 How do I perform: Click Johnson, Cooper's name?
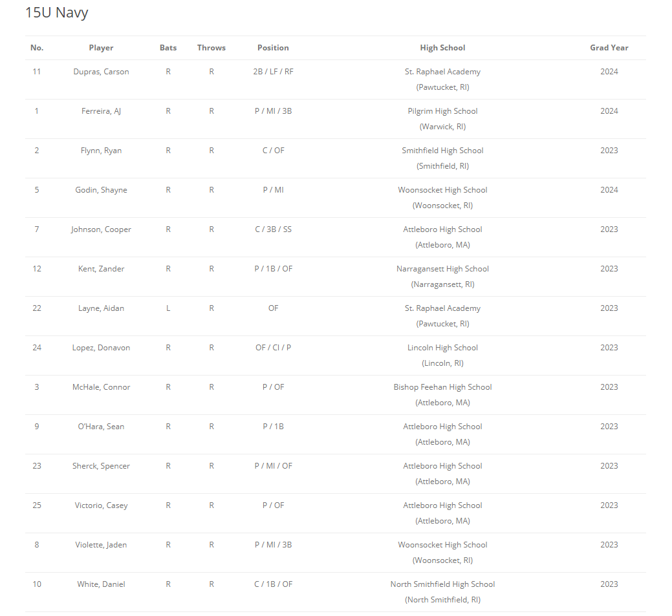click(101, 229)
